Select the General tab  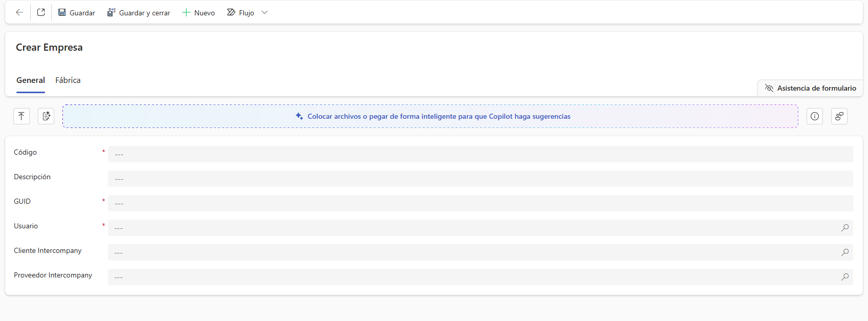[x=31, y=80]
